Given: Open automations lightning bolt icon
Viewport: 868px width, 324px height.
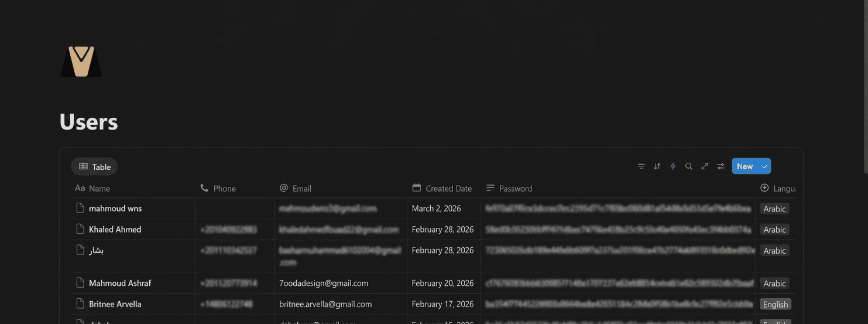Looking at the screenshot, I should coord(673,166).
